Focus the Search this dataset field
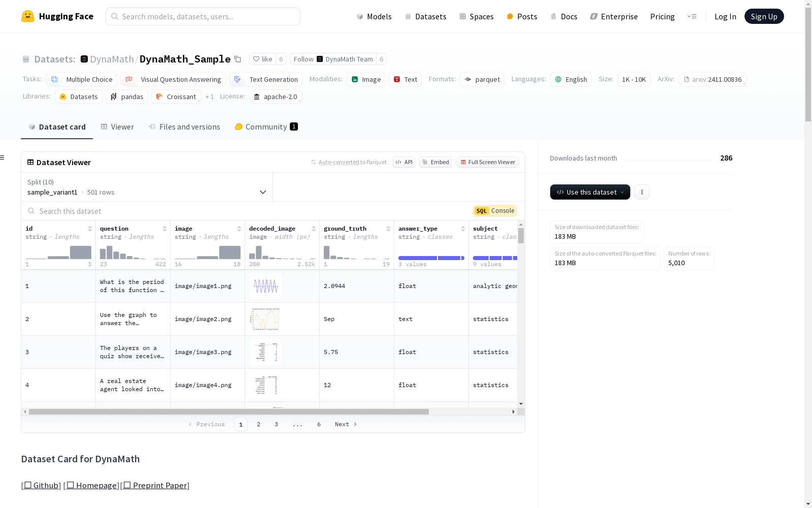812x508 pixels. [246, 211]
